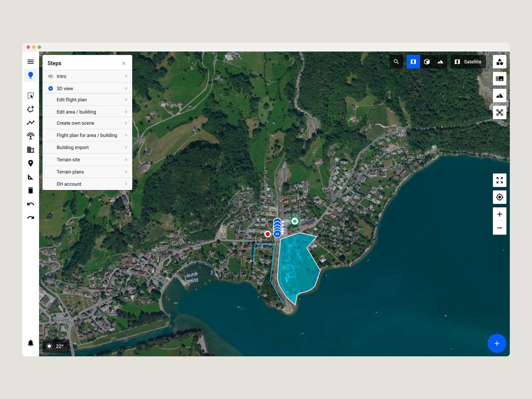Click waypoint 83 marker on map
Screen dimensions: 532x399
tap(277, 234)
